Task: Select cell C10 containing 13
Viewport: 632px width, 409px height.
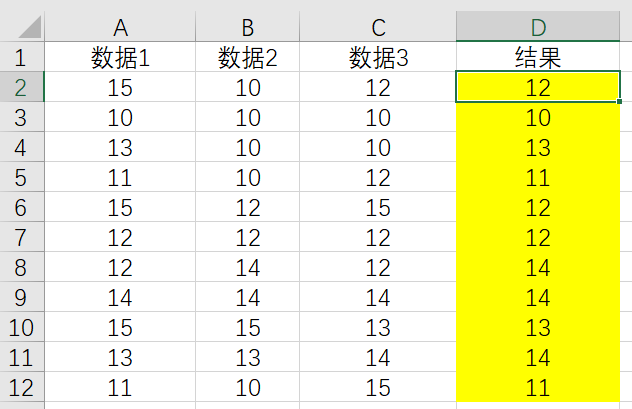Action: [378, 327]
